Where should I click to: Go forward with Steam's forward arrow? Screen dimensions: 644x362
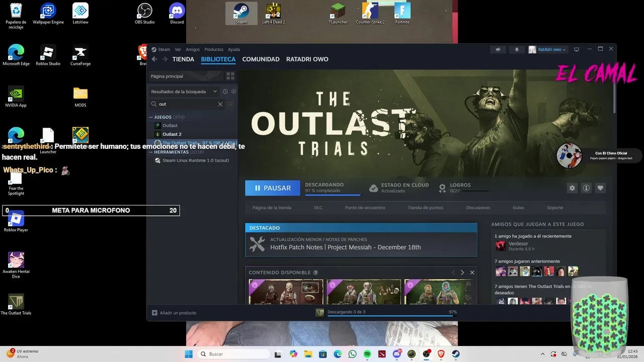(165, 59)
